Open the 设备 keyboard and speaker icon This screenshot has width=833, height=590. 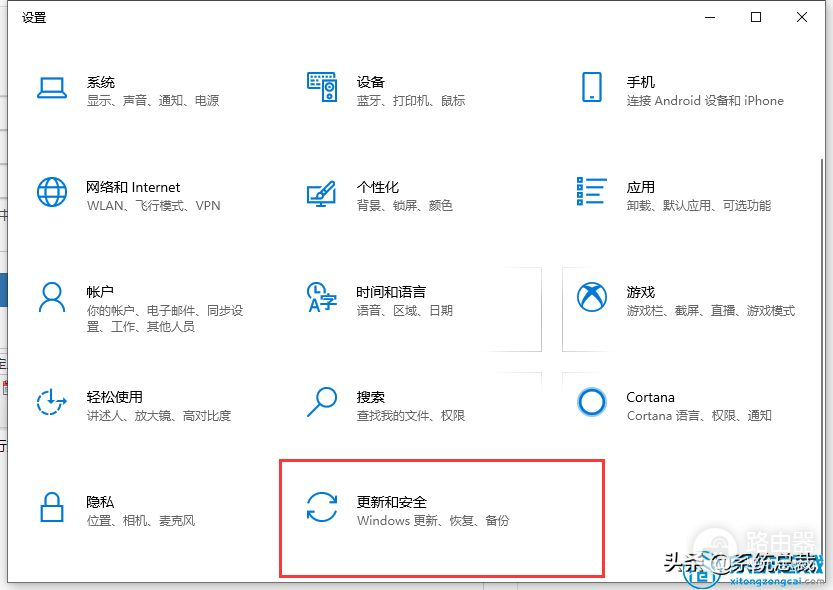[322, 87]
